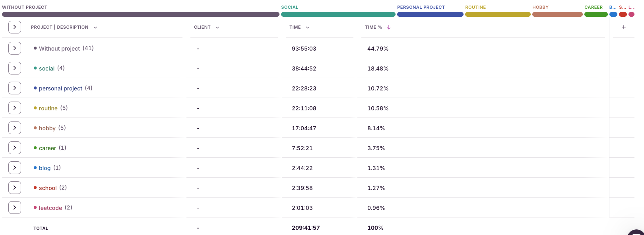Open the Time column dropdown
This screenshot has width=644, height=235.
click(x=308, y=27)
